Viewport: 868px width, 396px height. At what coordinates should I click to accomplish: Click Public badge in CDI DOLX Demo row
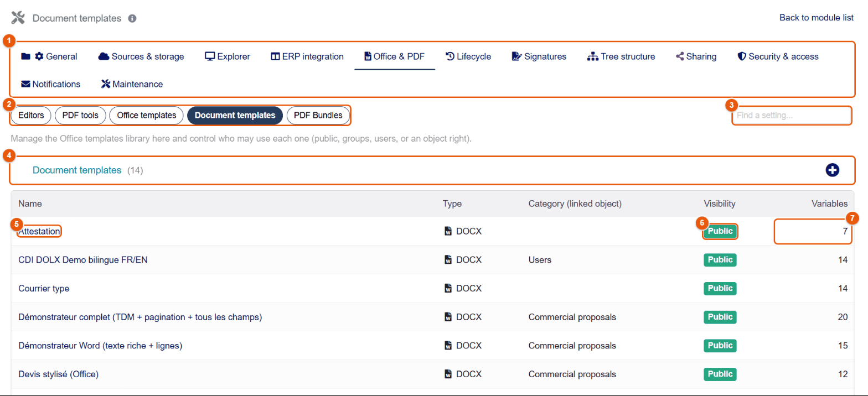pyautogui.click(x=720, y=260)
